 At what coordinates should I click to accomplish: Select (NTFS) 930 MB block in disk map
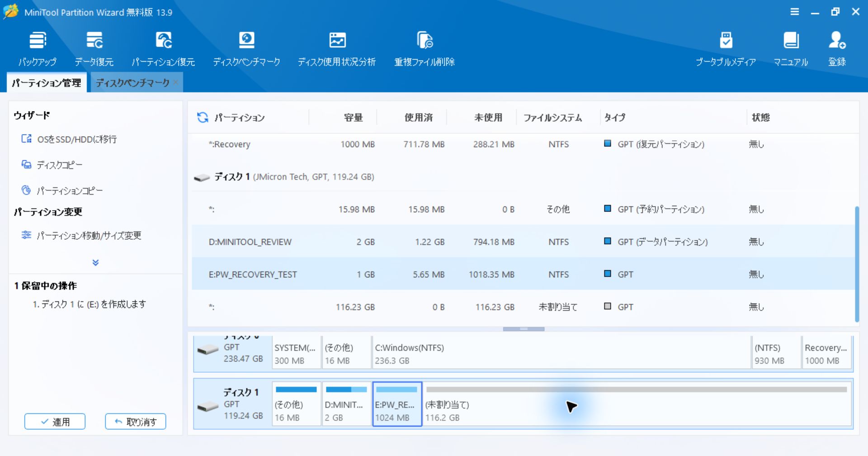coord(776,352)
